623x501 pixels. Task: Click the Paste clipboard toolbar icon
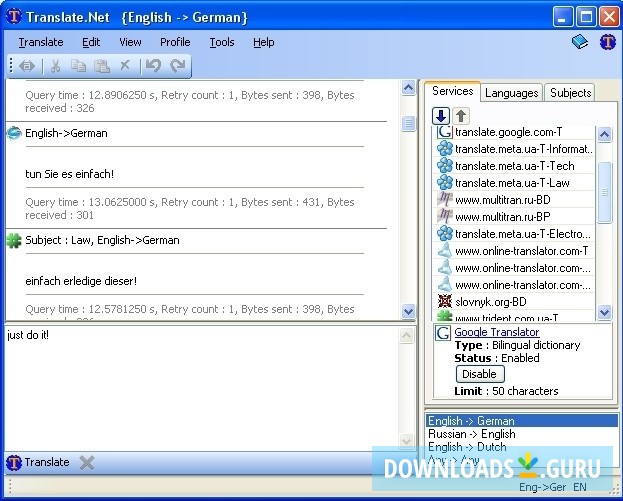click(102, 66)
